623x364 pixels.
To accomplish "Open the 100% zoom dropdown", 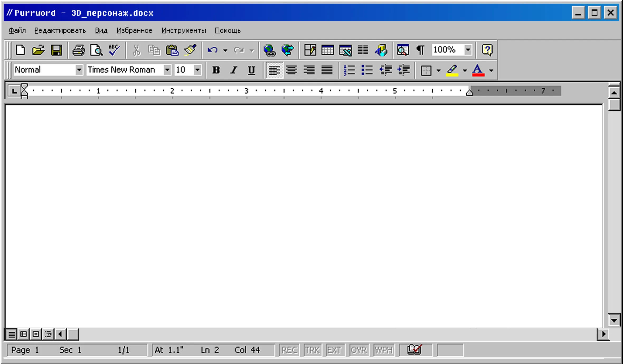I will coord(468,50).
